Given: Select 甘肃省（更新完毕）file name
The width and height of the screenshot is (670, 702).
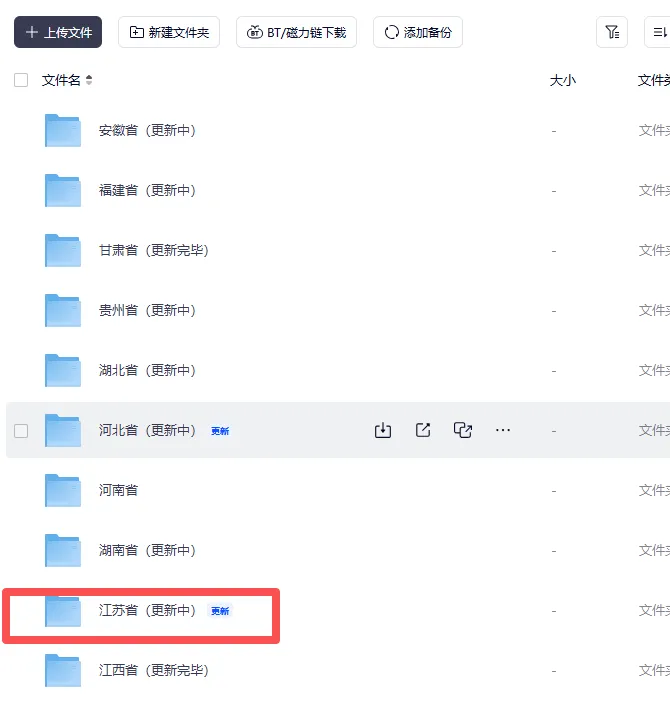Looking at the screenshot, I should pyautogui.click(x=154, y=250).
